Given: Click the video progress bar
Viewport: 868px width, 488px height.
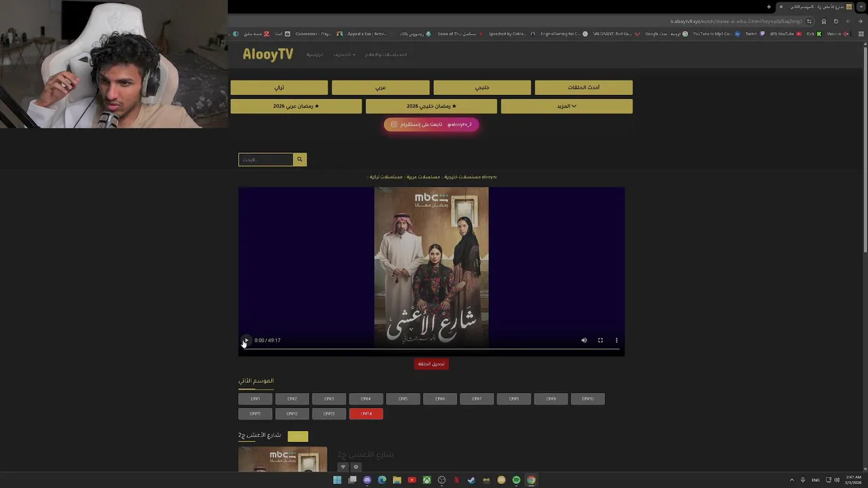Looking at the screenshot, I should pos(431,349).
